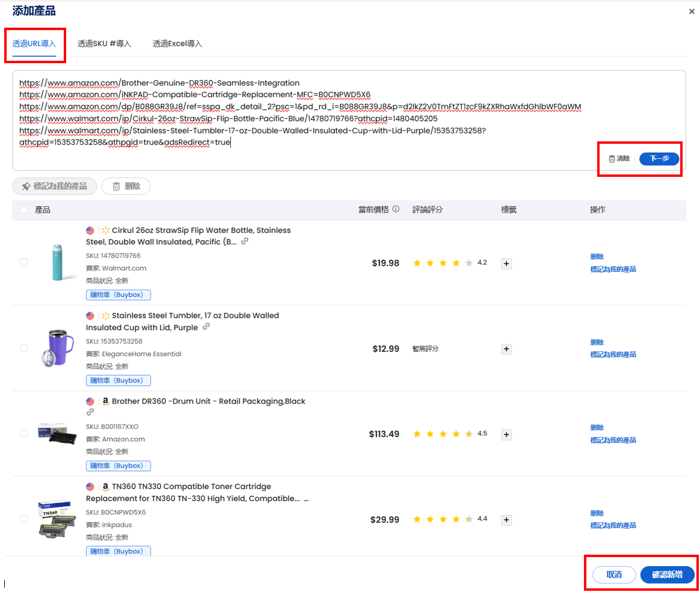Click 標記為我的產品 link in Cirkul row
The height and width of the screenshot is (598, 700).
coord(613,270)
